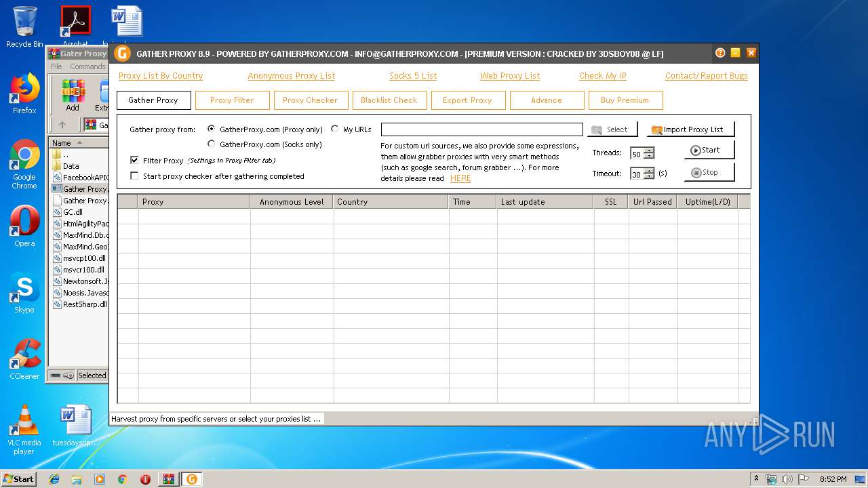Sort by the Url Passed column header
Screen dimensions: 868x488
[x=653, y=201]
